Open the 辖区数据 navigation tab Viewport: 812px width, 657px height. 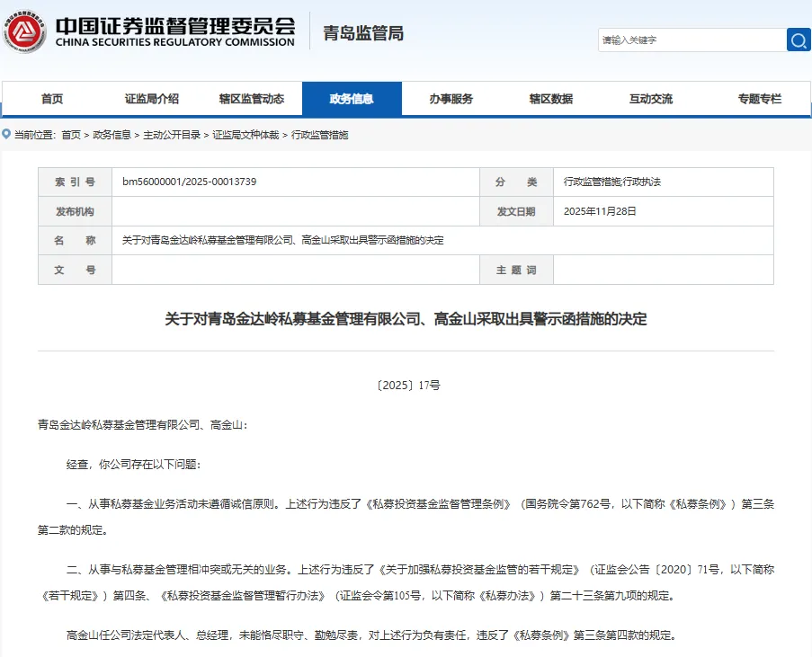coord(550,99)
